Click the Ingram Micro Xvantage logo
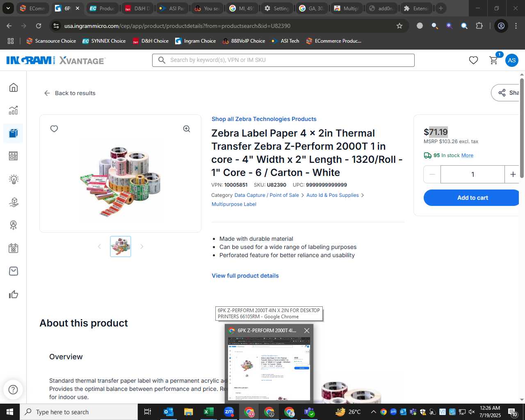 pos(56,60)
